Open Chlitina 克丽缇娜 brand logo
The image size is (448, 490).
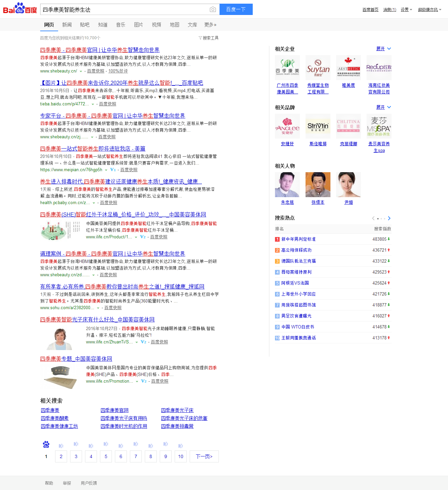pyautogui.click(x=348, y=126)
